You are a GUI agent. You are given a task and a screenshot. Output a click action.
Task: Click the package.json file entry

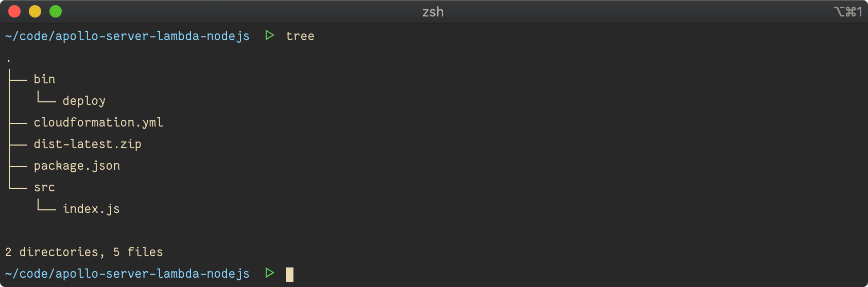[x=77, y=166]
